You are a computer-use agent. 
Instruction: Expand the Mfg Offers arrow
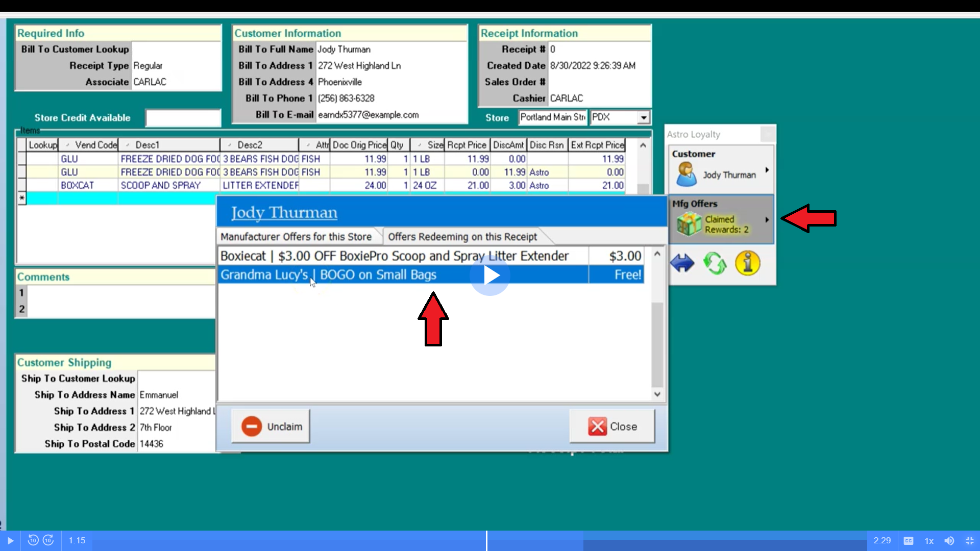pyautogui.click(x=767, y=220)
